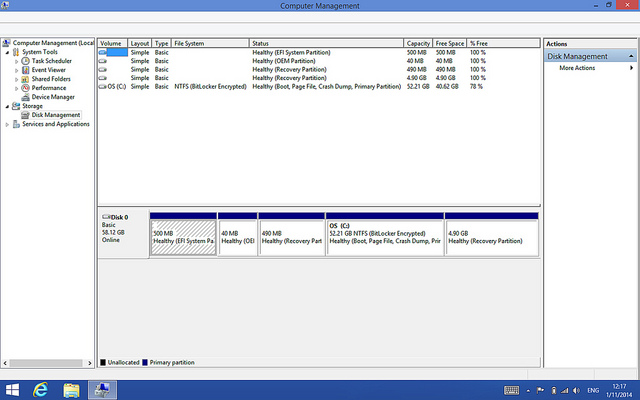Image resolution: width=640 pixels, height=400 pixels.
Task: Click the Device Manager icon
Action: (x=25, y=97)
